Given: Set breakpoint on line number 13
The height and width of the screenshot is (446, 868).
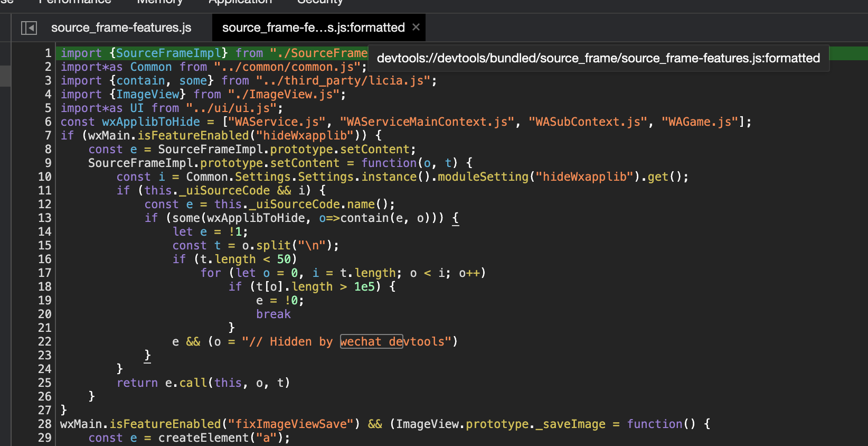Looking at the screenshot, I should click(x=45, y=218).
